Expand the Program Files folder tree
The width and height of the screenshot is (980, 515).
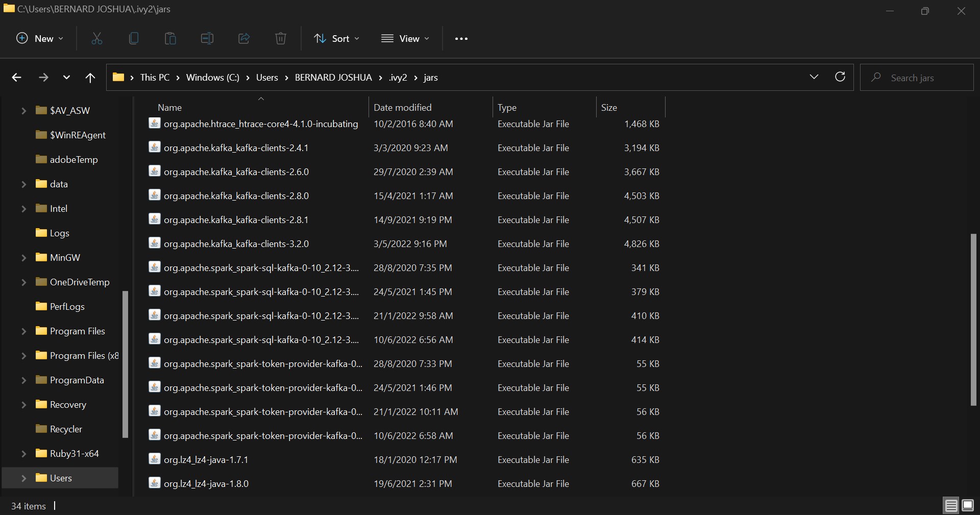23,331
